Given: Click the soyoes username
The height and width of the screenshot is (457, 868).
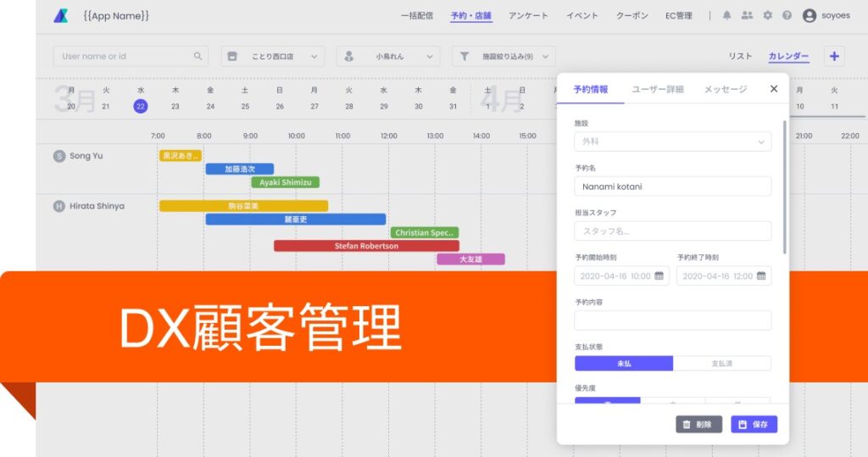Looking at the screenshot, I should click(835, 15).
